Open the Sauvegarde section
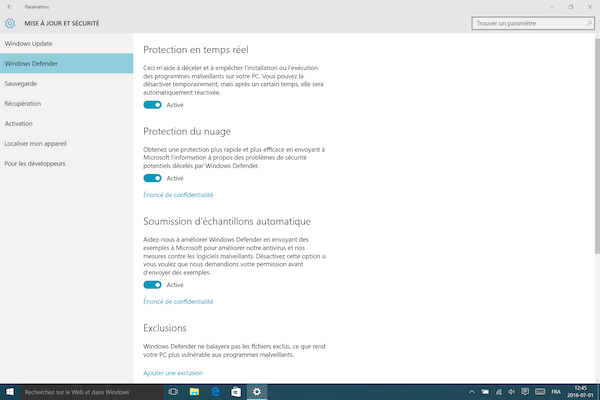 (67, 83)
